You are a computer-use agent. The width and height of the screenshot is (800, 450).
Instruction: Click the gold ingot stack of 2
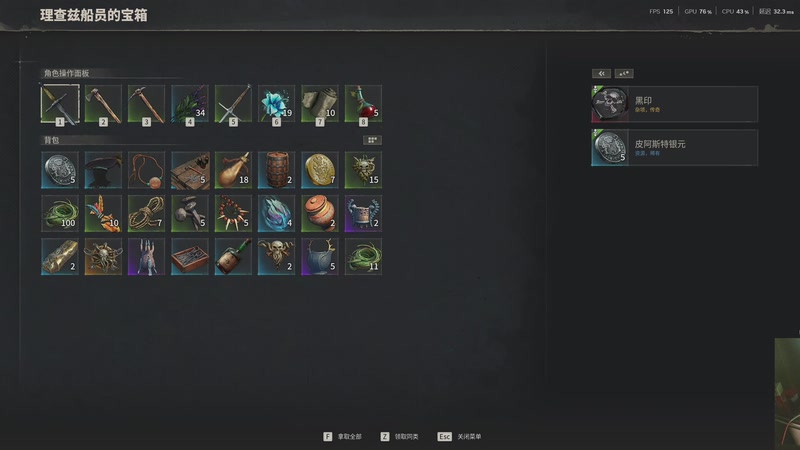click(60, 257)
